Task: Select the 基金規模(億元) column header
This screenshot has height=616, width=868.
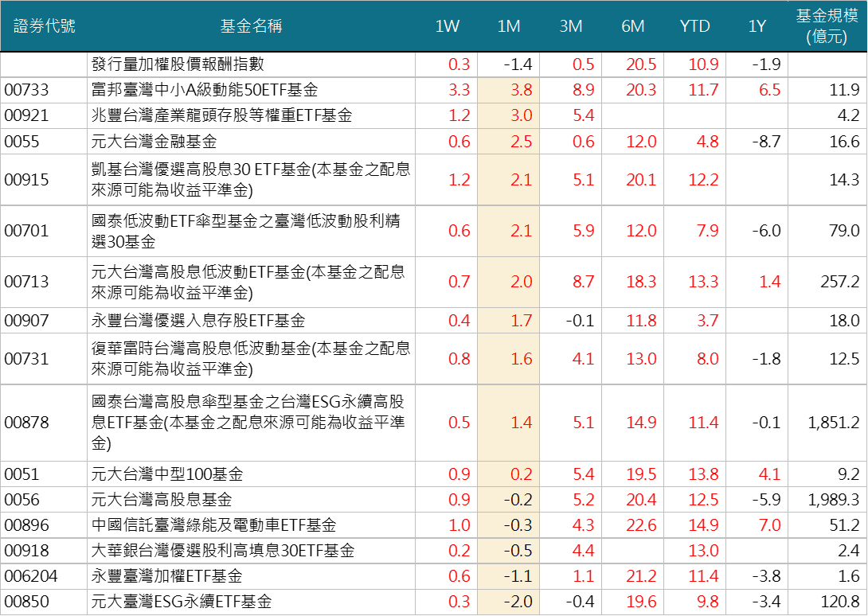Action: [x=827, y=26]
